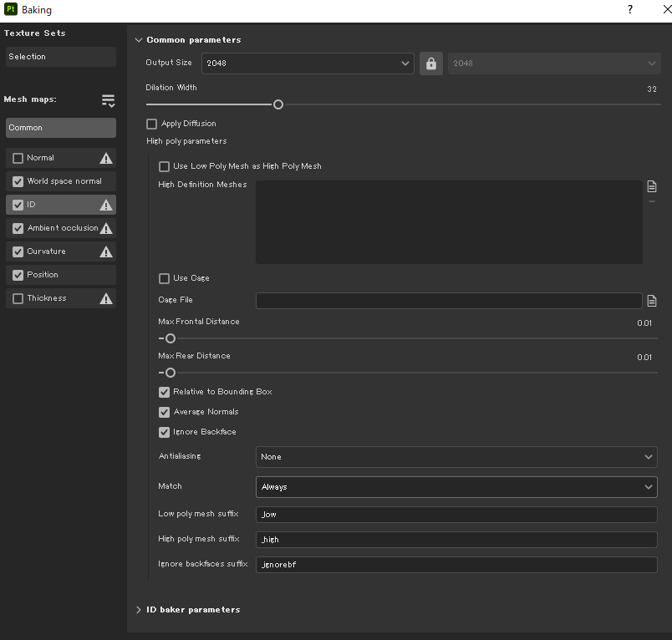Image resolution: width=672 pixels, height=640 pixels.
Task: Enable the Apply Diffusion checkbox
Action: click(152, 124)
